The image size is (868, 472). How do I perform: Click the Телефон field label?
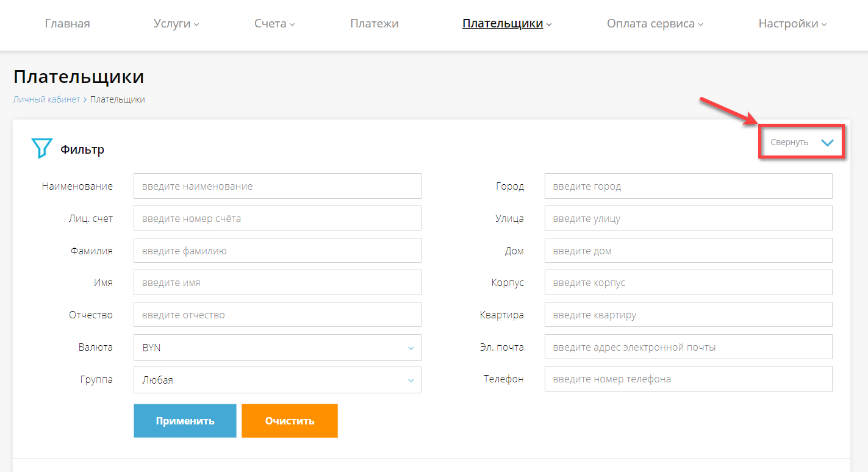pyautogui.click(x=504, y=379)
